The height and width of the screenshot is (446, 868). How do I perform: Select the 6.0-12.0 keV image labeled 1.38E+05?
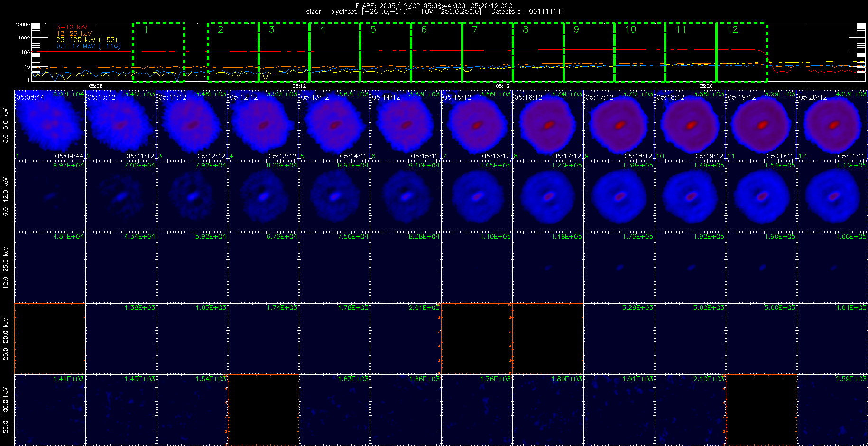[619, 196]
